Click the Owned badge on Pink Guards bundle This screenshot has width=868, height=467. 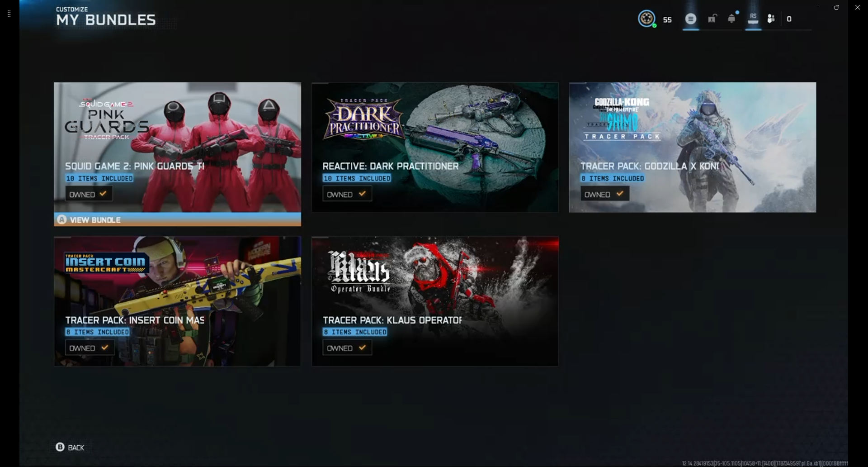pos(89,194)
